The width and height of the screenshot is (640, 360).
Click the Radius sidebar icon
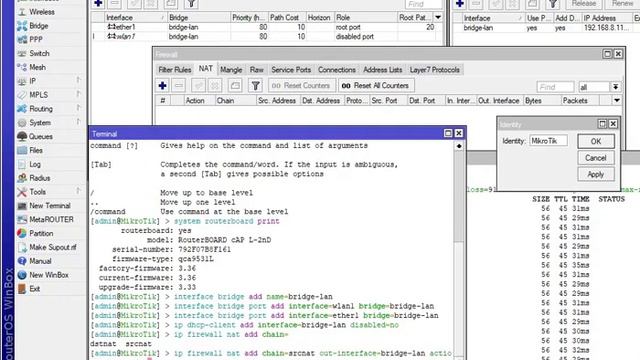22,178
